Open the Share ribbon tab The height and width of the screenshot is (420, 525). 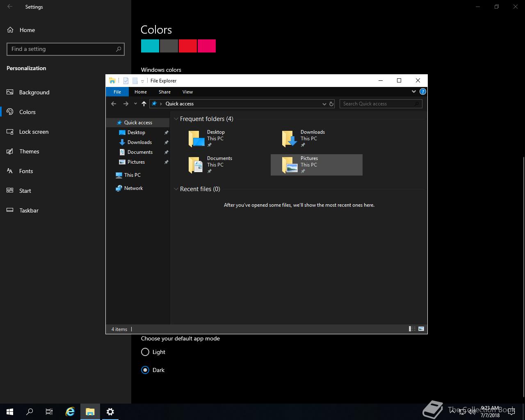pyautogui.click(x=164, y=92)
